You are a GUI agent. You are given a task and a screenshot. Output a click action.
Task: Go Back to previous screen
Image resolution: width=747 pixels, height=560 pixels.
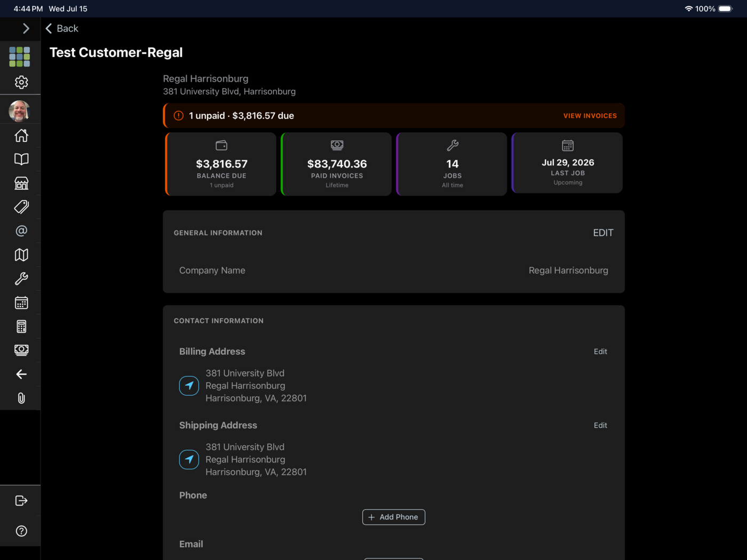[62, 29]
